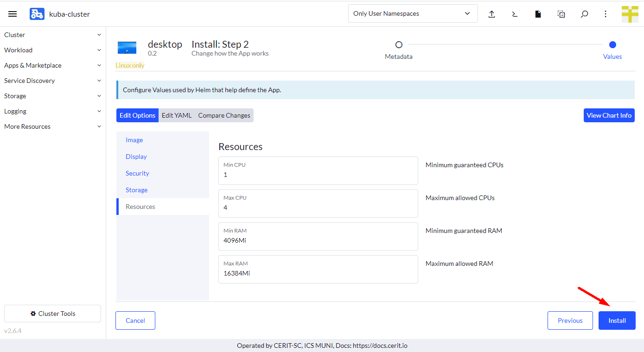Open the kubectl shell icon
Image resolution: width=644 pixels, height=352 pixels.
[515, 14]
